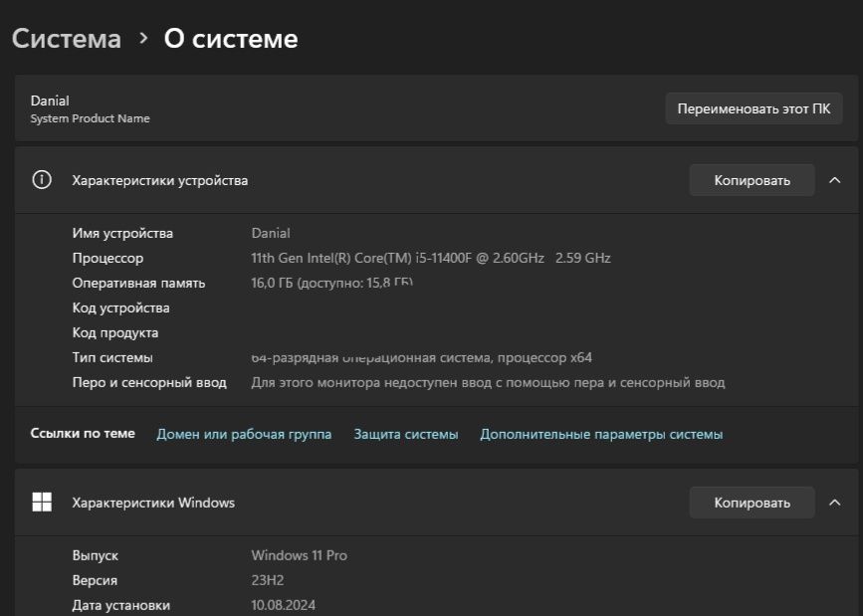Click the Ссылки по теме label
This screenshot has width=863, height=616.
83,433
